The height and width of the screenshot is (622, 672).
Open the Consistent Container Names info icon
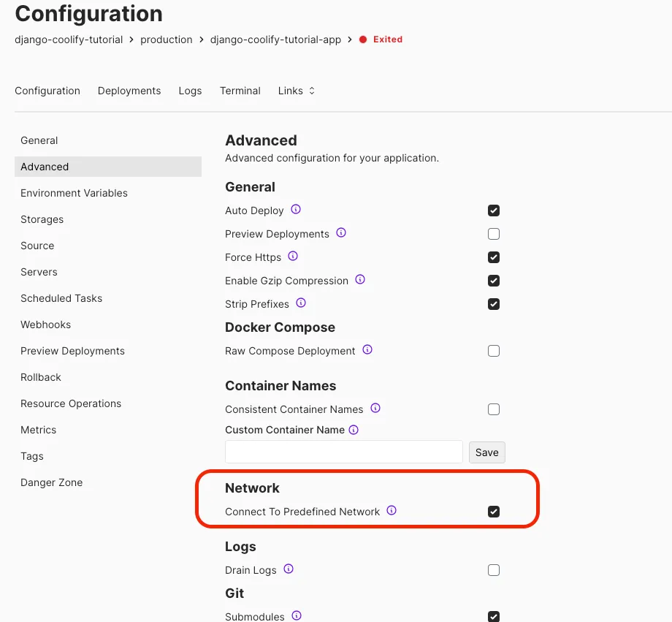(x=375, y=409)
